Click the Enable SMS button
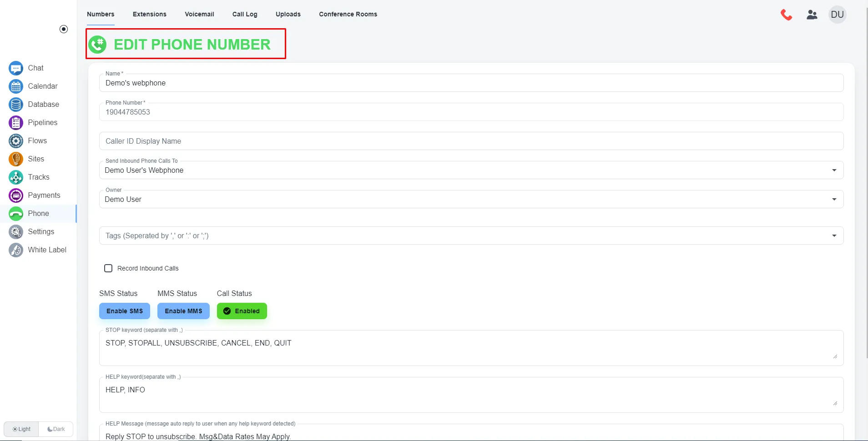 point(125,311)
